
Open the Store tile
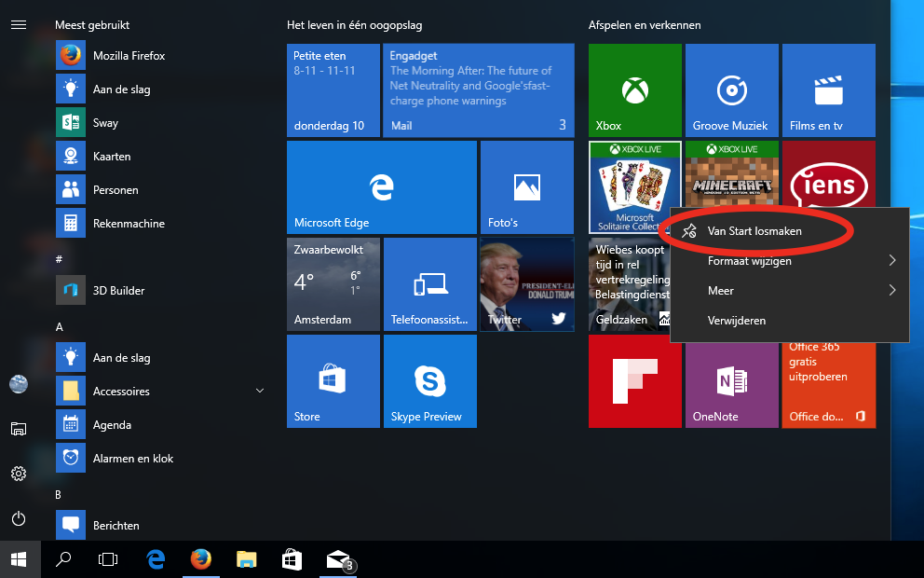(333, 381)
